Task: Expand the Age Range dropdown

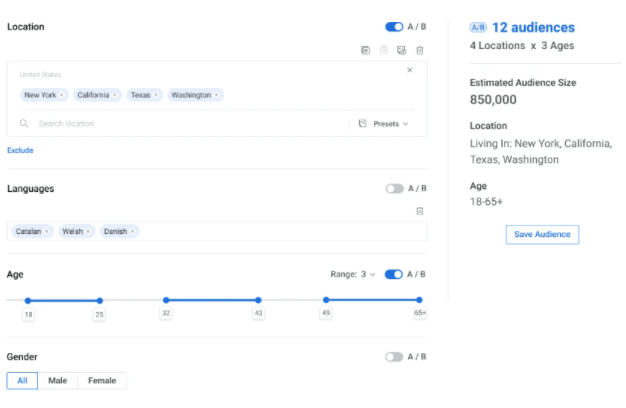Action: (x=353, y=274)
